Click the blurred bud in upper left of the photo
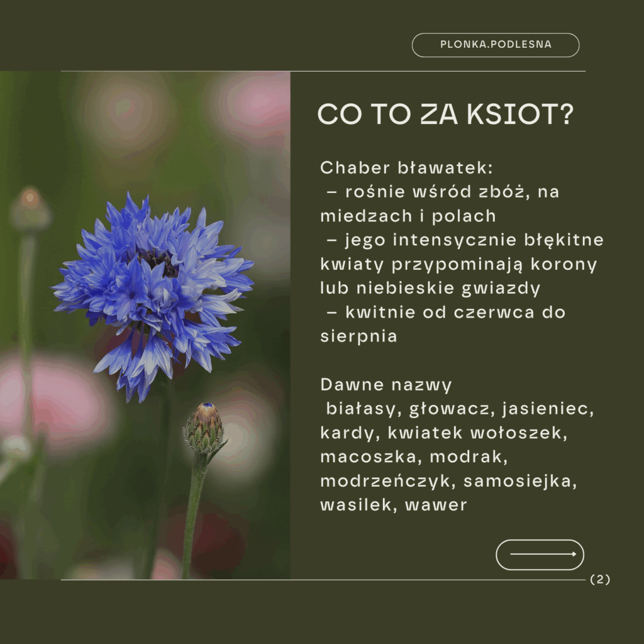This screenshot has width=644, height=644. [30, 209]
